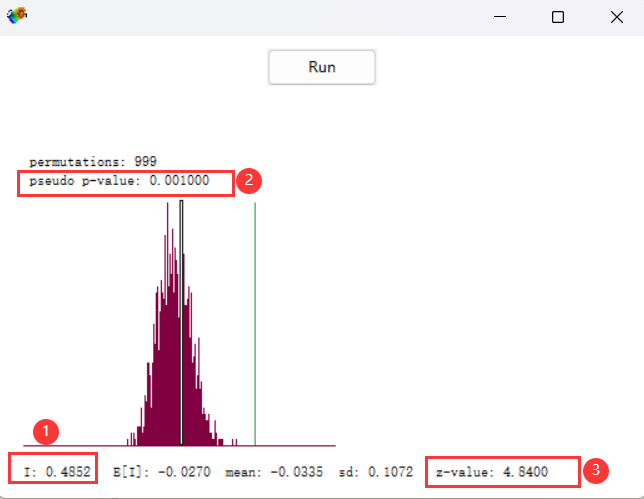Click the Run button
Image resolution: width=644 pixels, height=499 pixels.
click(322, 67)
